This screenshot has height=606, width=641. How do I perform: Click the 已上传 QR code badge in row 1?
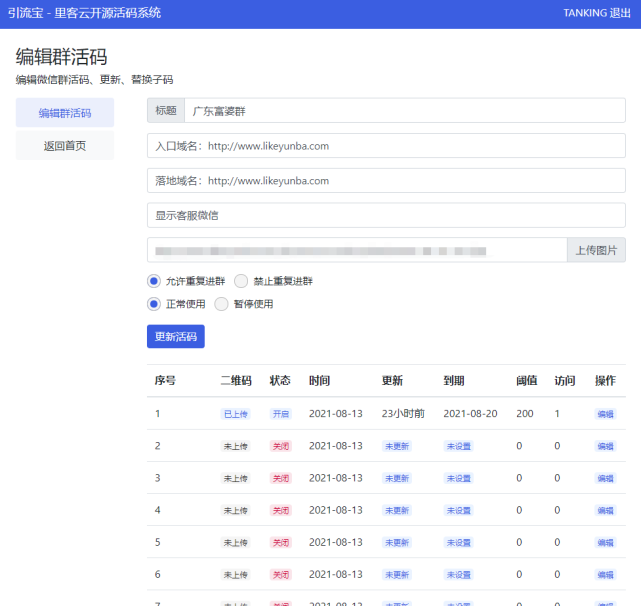coord(235,414)
